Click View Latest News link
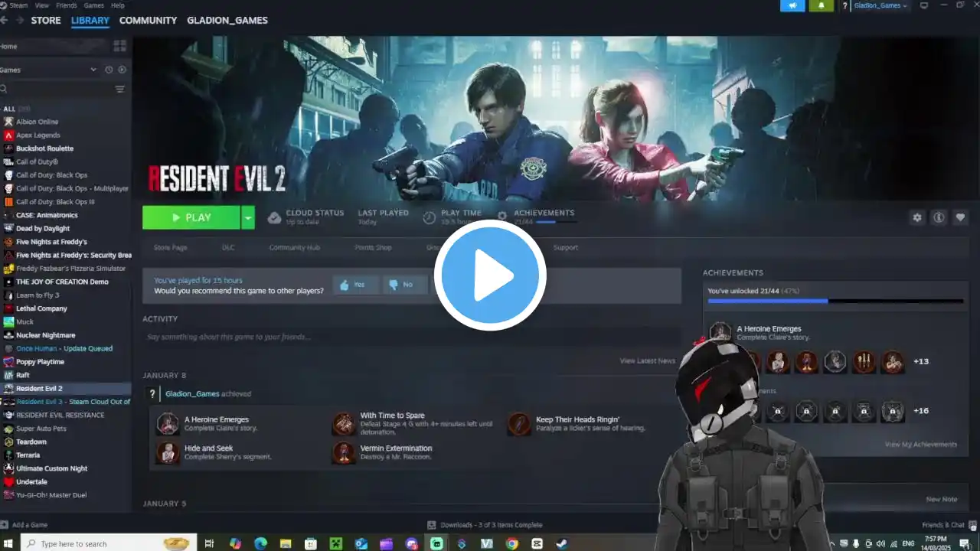980x551 pixels. [x=648, y=360]
